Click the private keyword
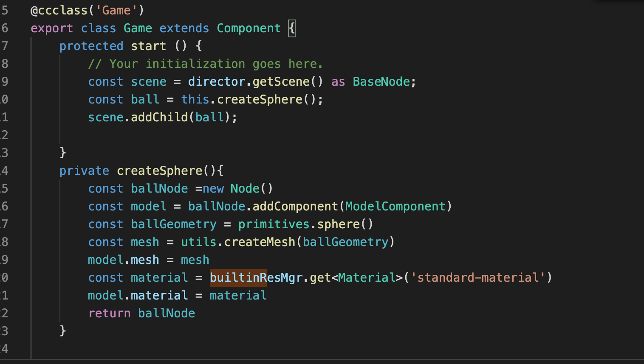 84,171
